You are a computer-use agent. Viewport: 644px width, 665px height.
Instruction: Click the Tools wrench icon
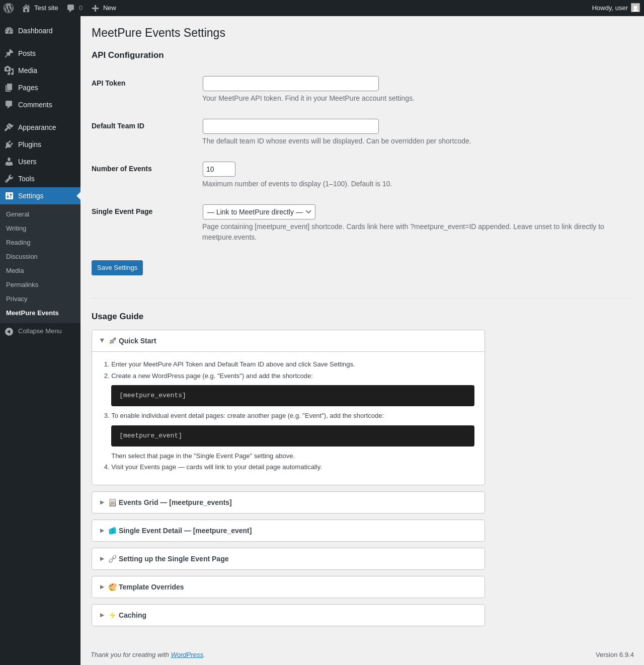(9, 179)
